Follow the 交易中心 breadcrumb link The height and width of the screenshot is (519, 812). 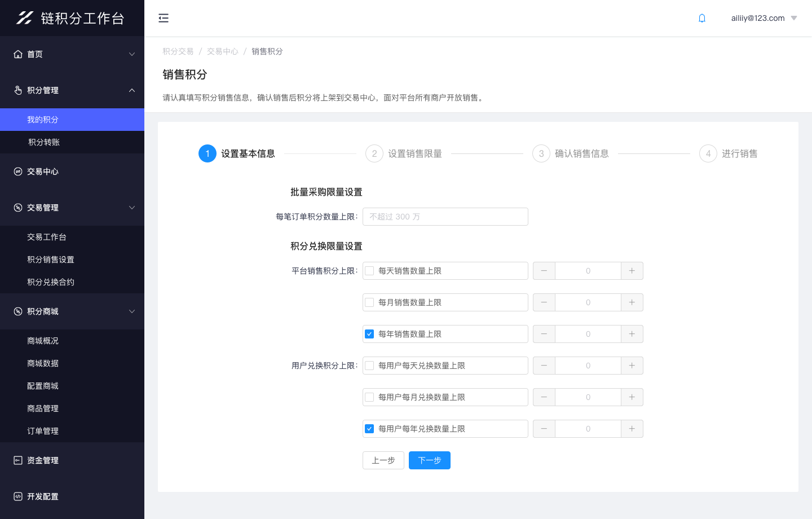(x=223, y=51)
